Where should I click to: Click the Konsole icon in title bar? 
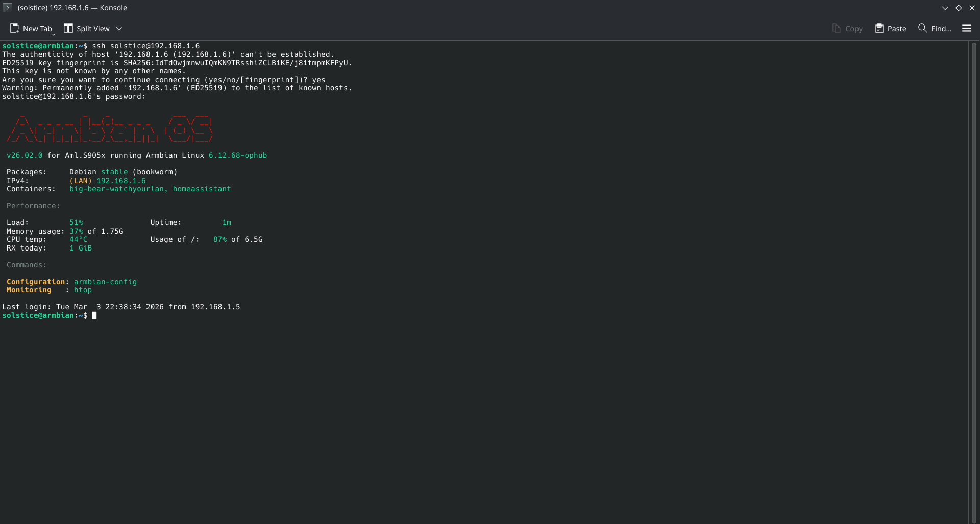pos(7,8)
